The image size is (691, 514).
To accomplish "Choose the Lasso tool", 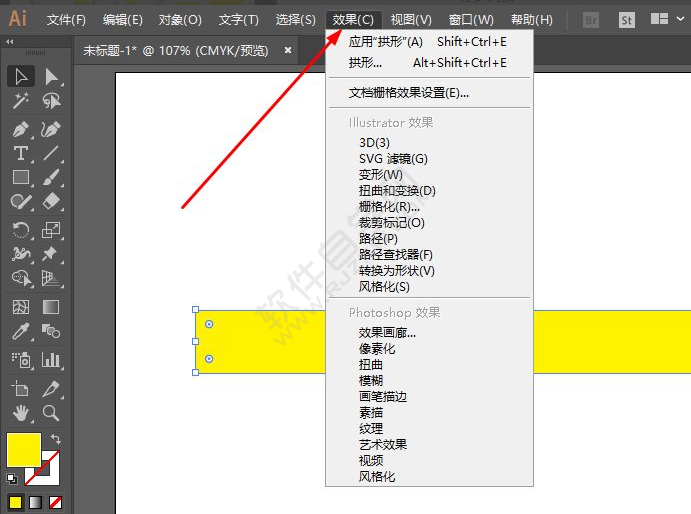I will [51, 101].
